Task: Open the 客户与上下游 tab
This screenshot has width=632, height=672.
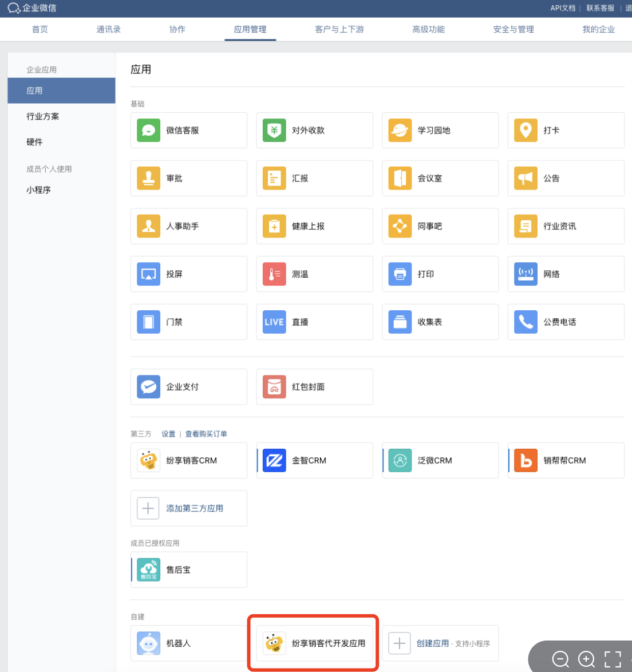Action: click(x=339, y=30)
